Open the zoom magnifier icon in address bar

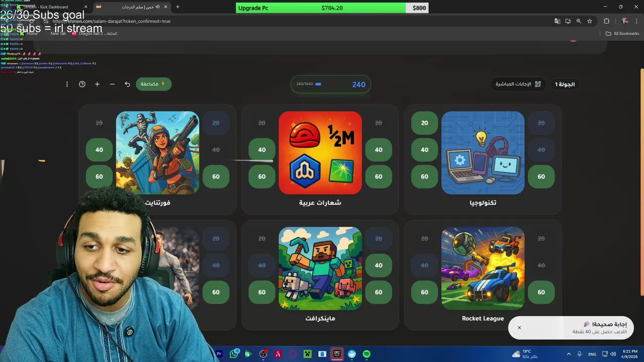click(579, 21)
